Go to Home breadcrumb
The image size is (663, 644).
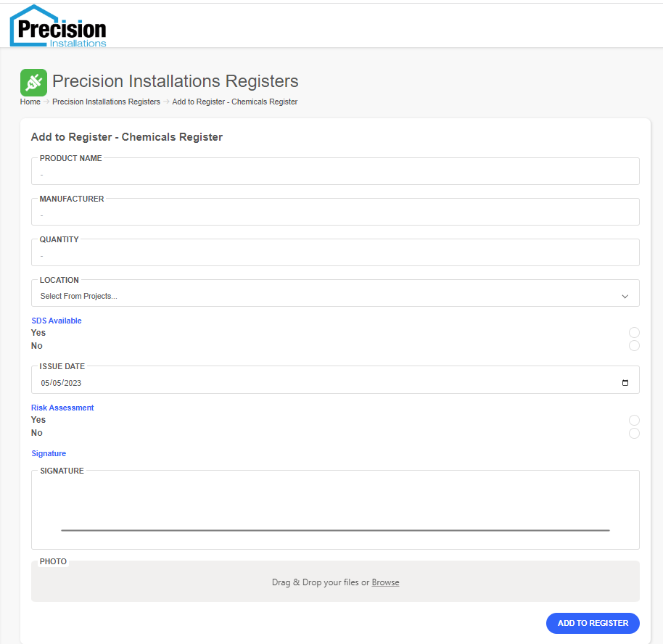point(30,102)
